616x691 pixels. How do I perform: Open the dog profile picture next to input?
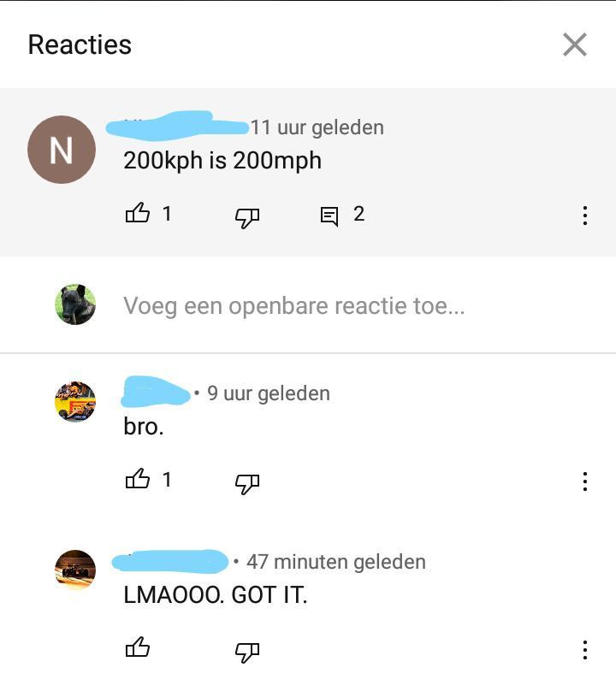point(75,304)
